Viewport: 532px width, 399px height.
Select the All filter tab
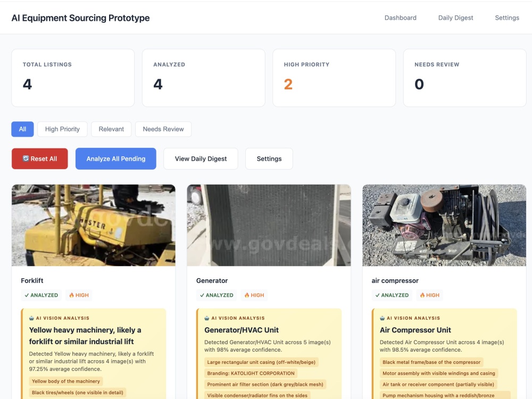pyautogui.click(x=22, y=129)
